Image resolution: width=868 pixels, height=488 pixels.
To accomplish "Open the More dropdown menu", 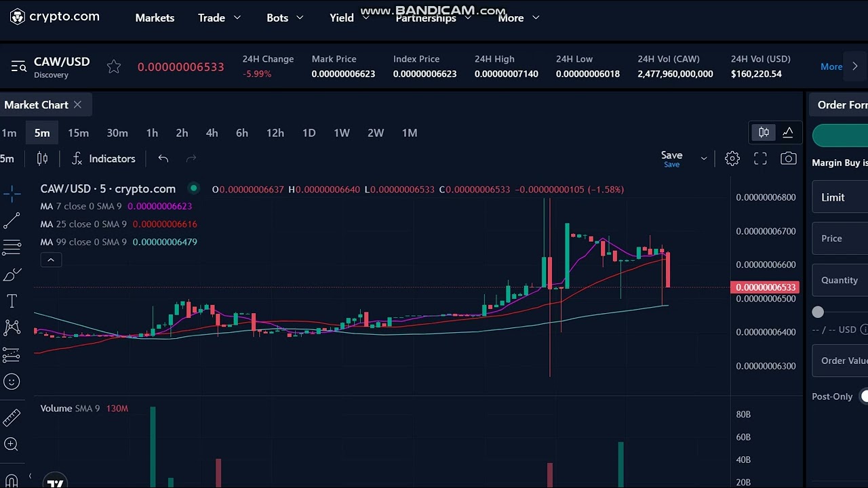I will pyautogui.click(x=519, y=18).
